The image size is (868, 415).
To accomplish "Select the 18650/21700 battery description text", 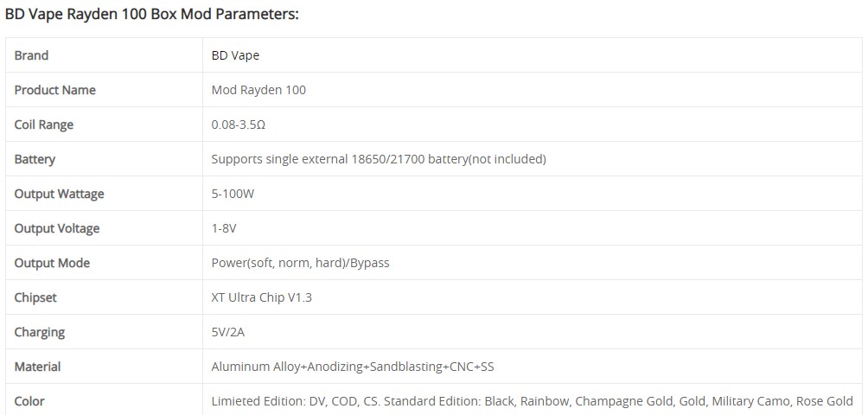I will [x=379, y=159].
